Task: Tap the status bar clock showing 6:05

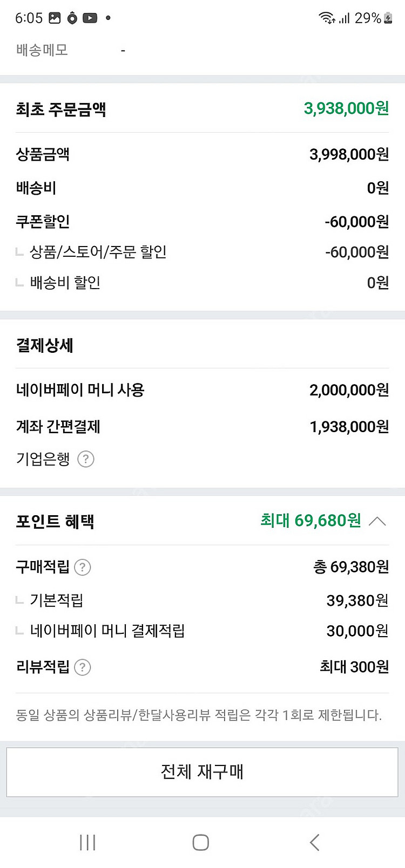Action: (x=29, y=18)
